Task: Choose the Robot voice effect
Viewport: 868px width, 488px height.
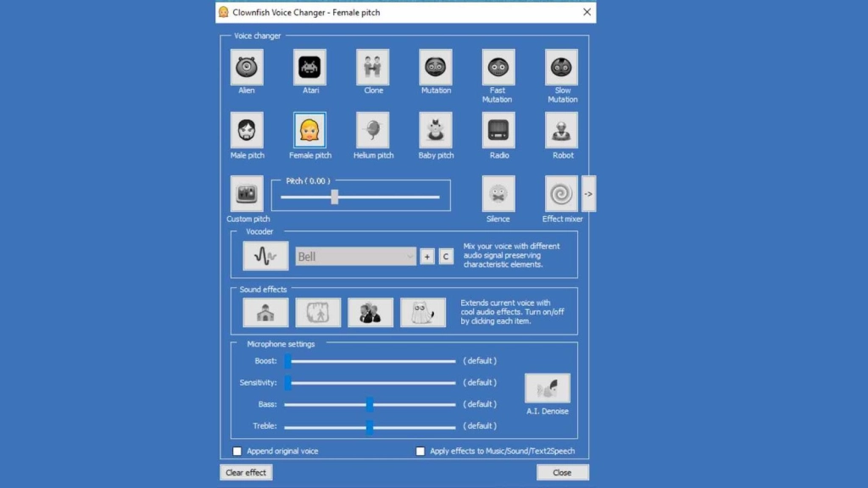Action: click(561, 130)
